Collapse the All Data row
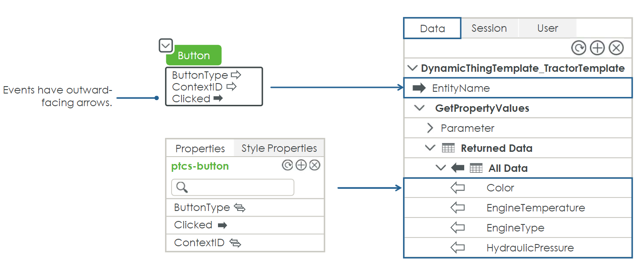This screenshot has height=271, width=644. pyautogui.click(x=440, y=168)
